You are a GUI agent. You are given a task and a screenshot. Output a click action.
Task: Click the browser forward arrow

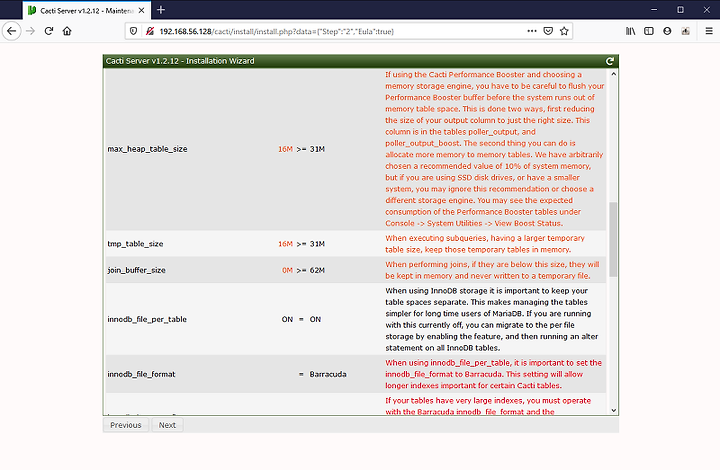pyautogui.click(x=30, y=31)
